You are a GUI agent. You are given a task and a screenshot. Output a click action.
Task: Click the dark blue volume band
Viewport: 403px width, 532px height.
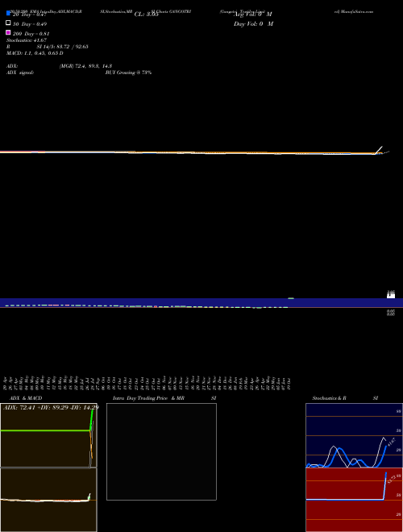point(201,302)
